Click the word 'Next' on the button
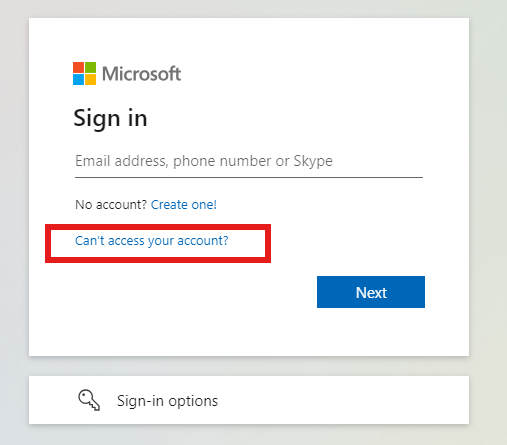 [371, 292]
